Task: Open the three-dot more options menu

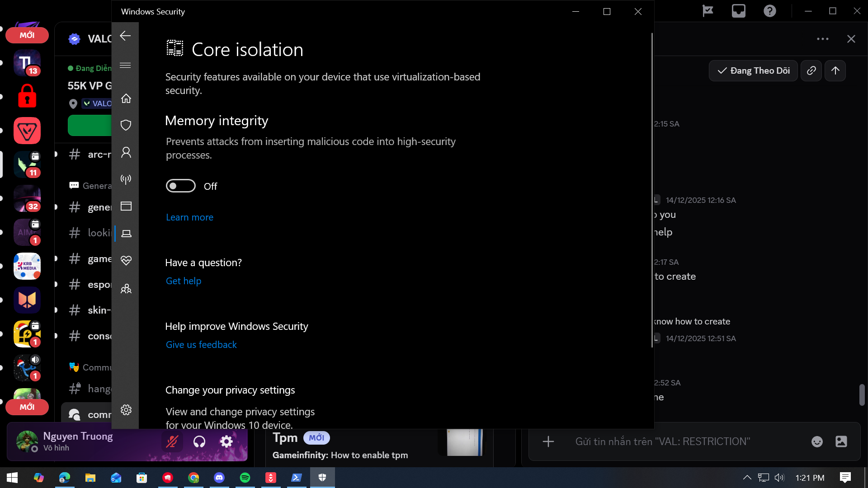Action: tap(822, 39)
